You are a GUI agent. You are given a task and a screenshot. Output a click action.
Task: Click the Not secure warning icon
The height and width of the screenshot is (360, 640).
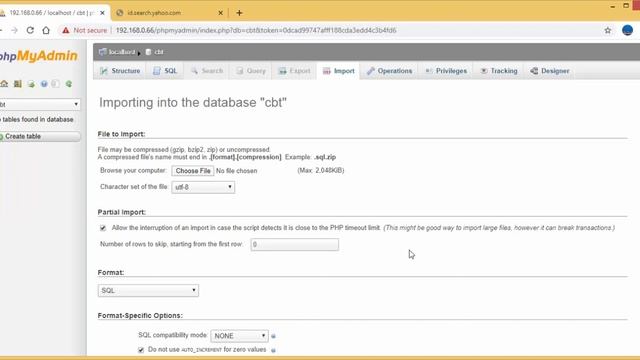66,30
